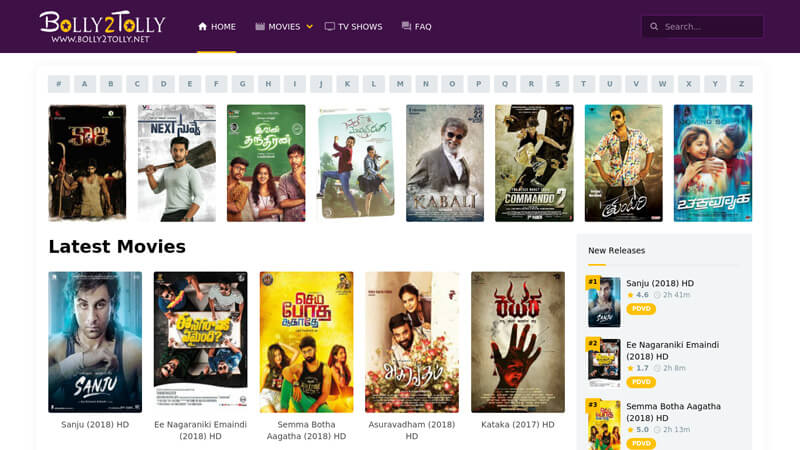This screenshot has height=450, width=800.
Task: Click the search magnifier icon
Action: (x=654, y=27)
